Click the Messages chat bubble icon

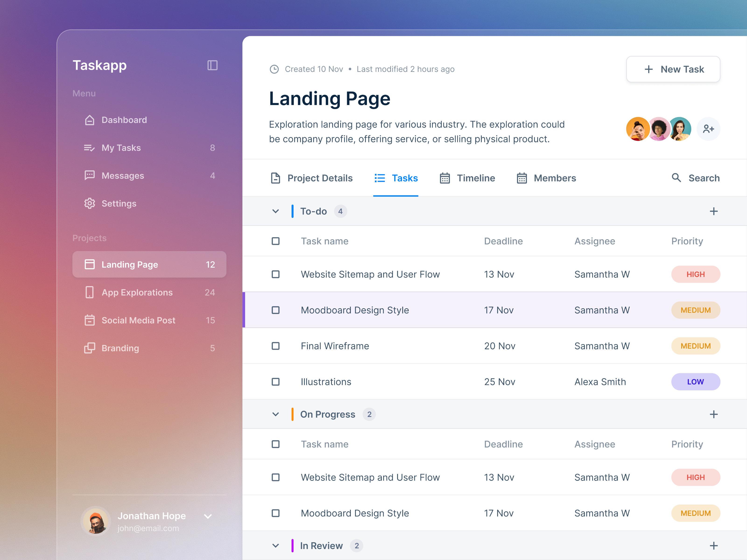pos(89,175)
